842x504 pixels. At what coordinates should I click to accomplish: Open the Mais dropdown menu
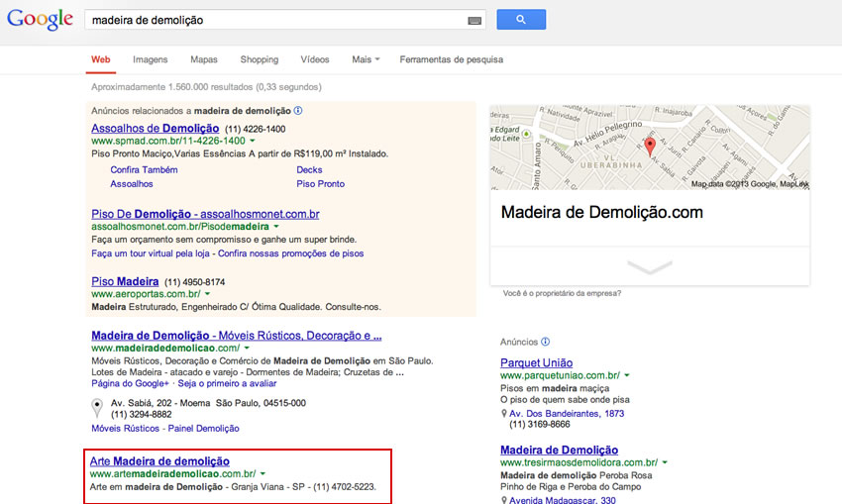coord(366,59)
